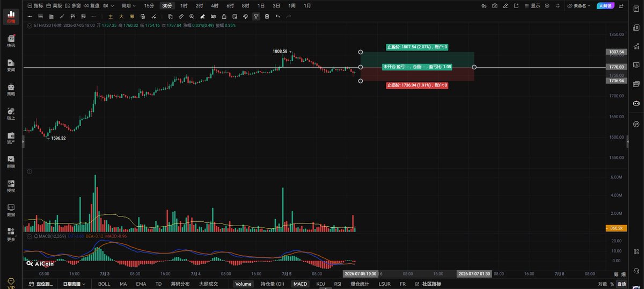644x289 pixels.
Task: Click the 高级 advanced button
Action: point(54,6)
